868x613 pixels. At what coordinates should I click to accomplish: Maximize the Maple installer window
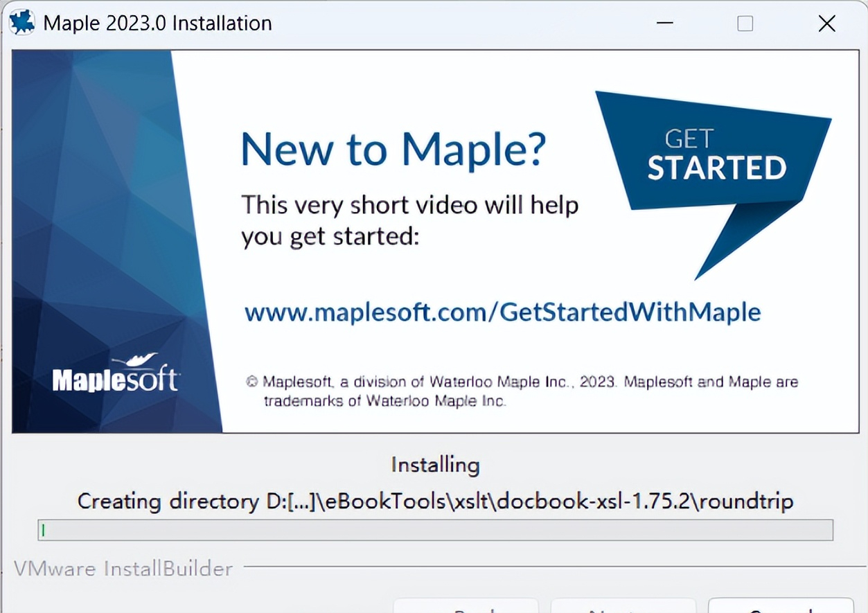745,24
